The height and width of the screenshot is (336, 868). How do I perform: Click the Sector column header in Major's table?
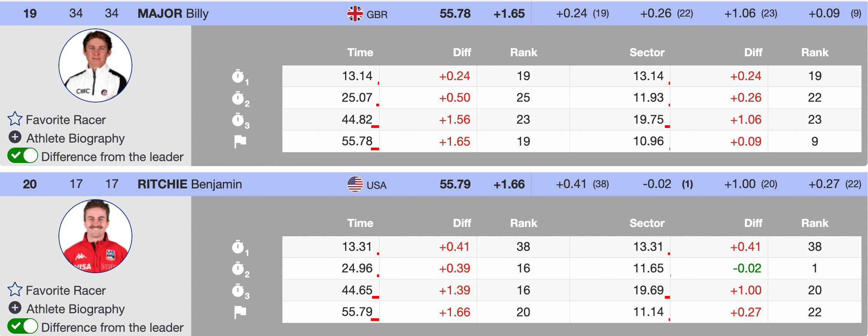pos(647,52)
